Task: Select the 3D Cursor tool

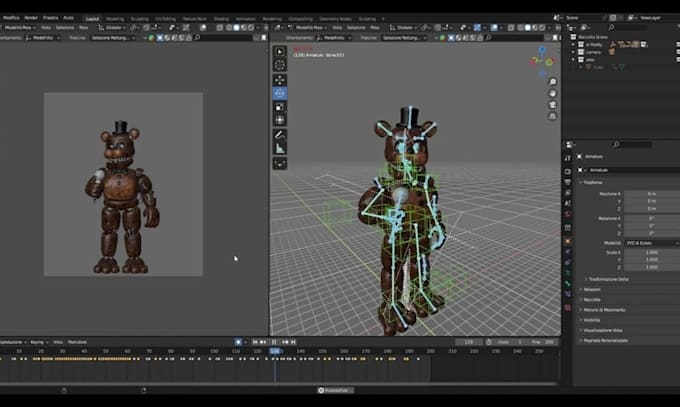Action: click(280, 65)
